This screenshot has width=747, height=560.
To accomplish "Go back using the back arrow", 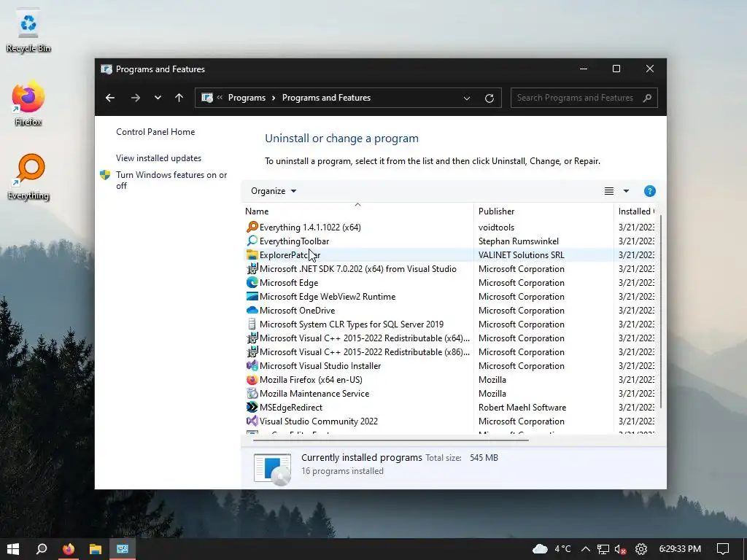I will (110, 98).
